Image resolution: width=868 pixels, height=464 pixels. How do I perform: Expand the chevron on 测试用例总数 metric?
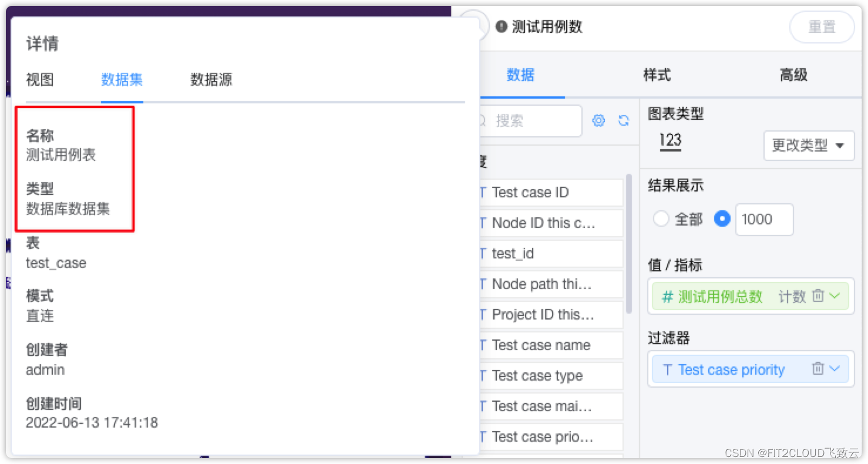[x=835, y=296]
